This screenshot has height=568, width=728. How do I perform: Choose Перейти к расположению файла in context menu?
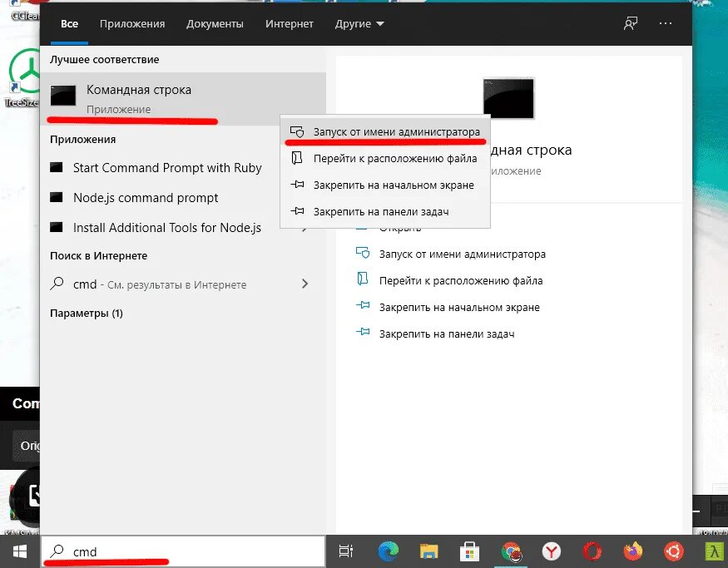(x=385, y=158)
